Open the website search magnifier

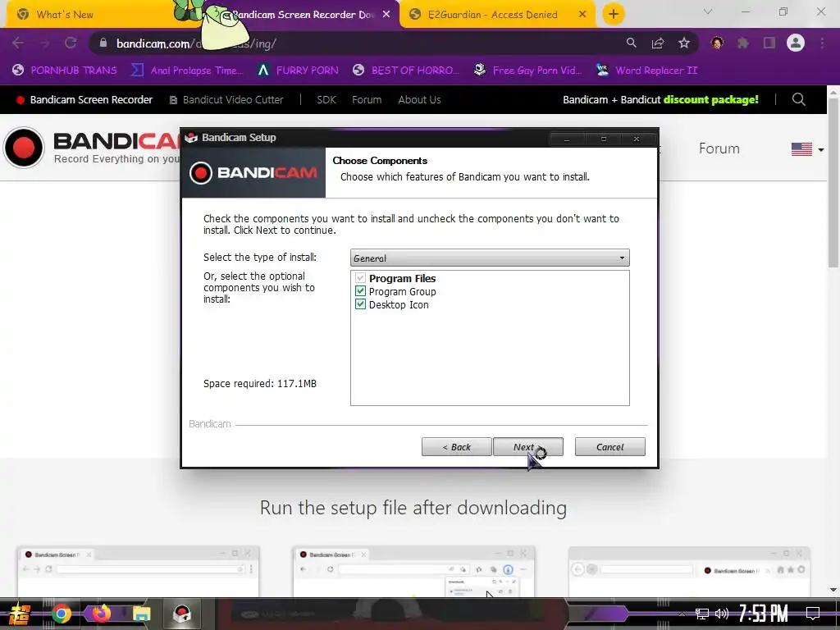click(799, 99)
